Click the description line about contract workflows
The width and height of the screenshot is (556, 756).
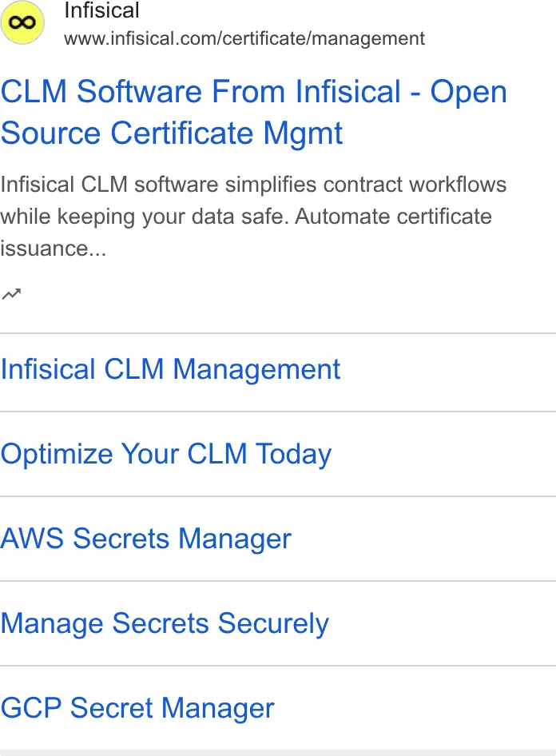253,185
